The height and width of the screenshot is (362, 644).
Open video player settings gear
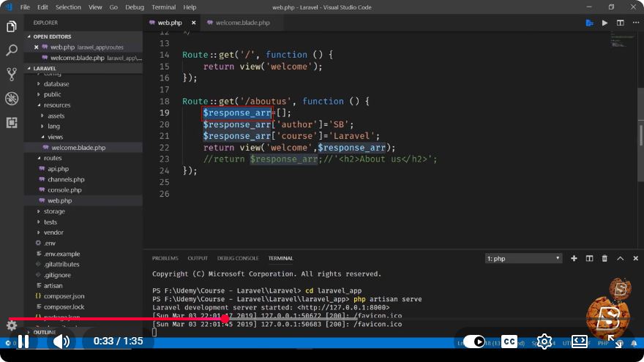(544, 342)
